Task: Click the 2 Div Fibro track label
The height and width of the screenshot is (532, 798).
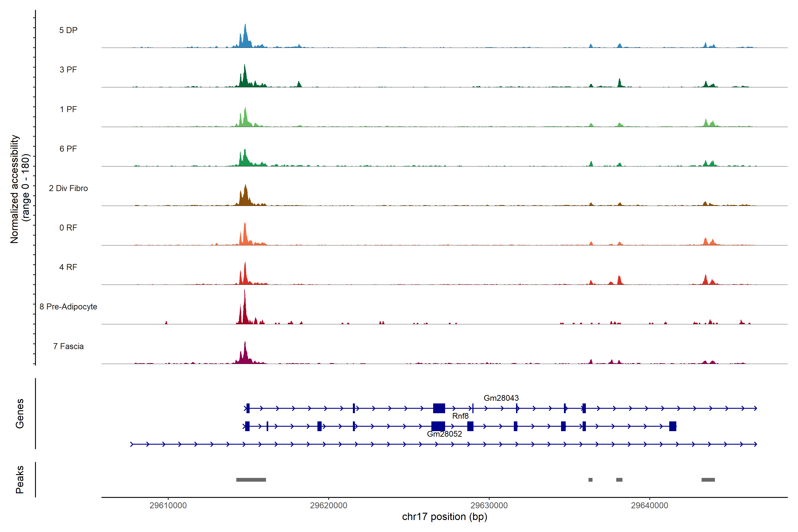Action: click(68, 188)
